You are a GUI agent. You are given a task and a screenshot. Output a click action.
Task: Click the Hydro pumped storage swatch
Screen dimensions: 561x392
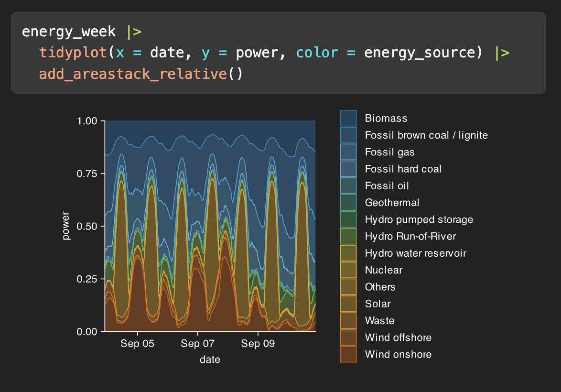[348, 219]
